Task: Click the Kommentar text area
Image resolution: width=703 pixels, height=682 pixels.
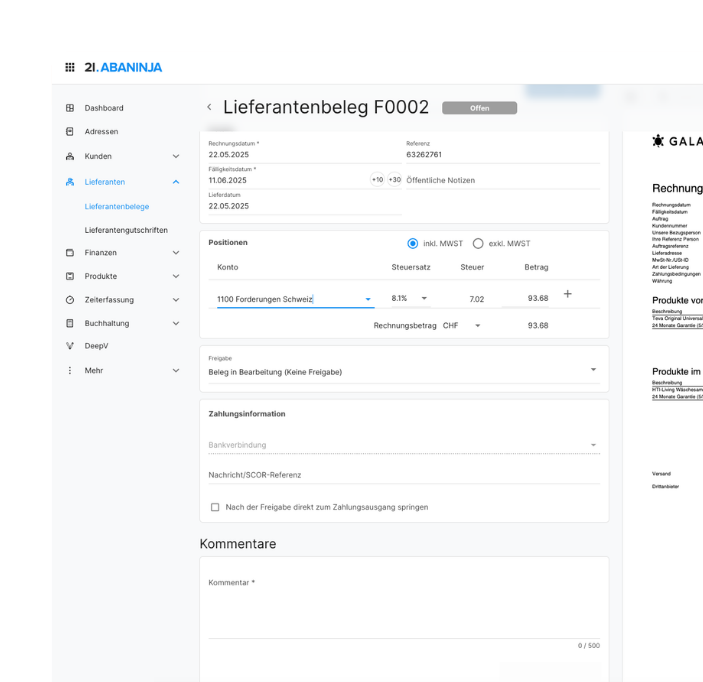Action: tap(404, 608)
